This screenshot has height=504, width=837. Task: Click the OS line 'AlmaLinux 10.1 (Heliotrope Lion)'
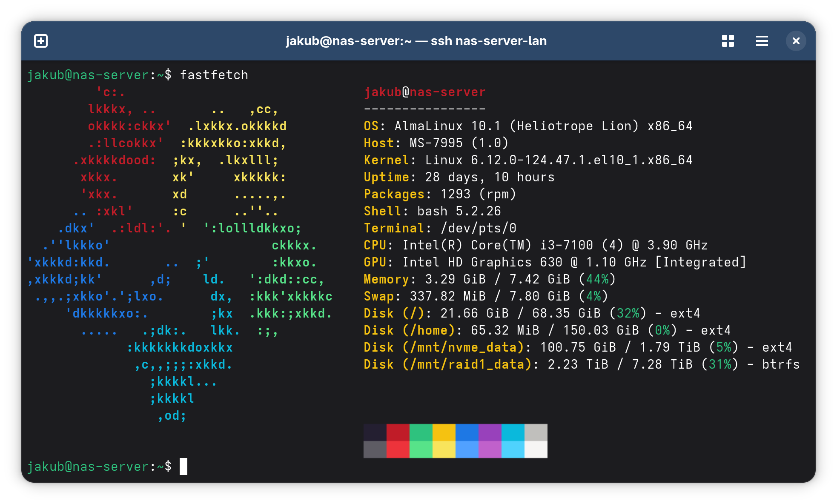tap(517, 126)
